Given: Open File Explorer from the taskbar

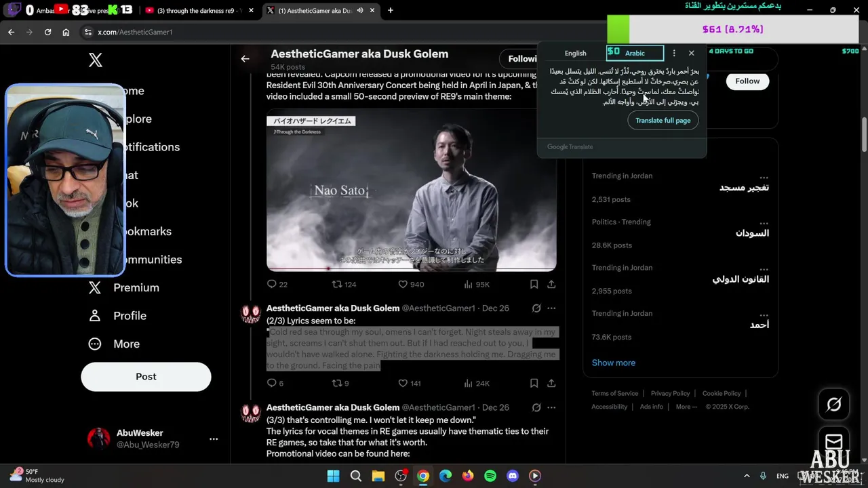Looking at the screenshot, I should tap(378, 476).
